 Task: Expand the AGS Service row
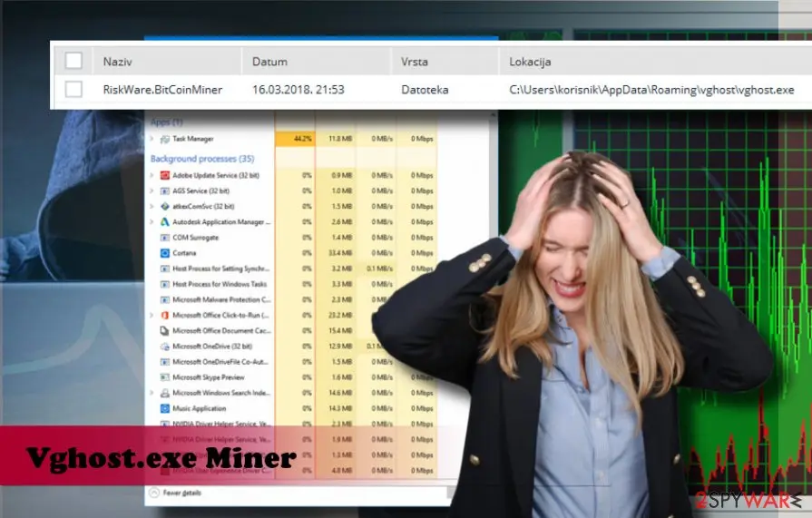[x=152, y=191]
